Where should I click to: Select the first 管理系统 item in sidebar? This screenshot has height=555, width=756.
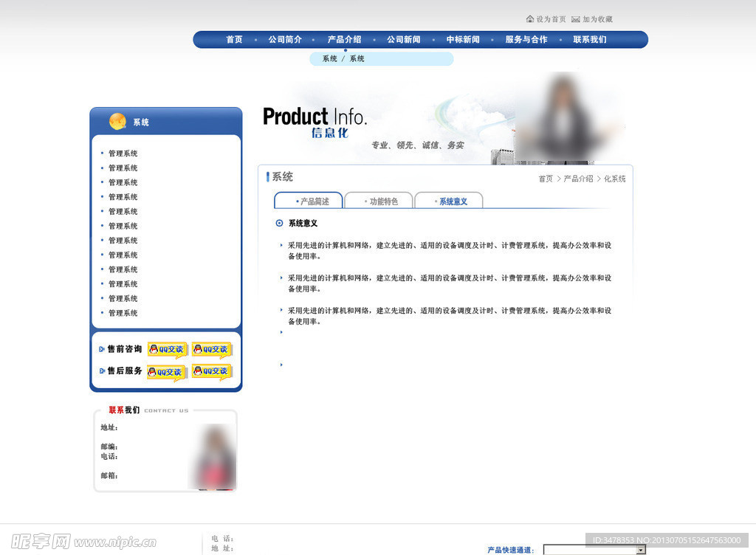coord(122,154)
